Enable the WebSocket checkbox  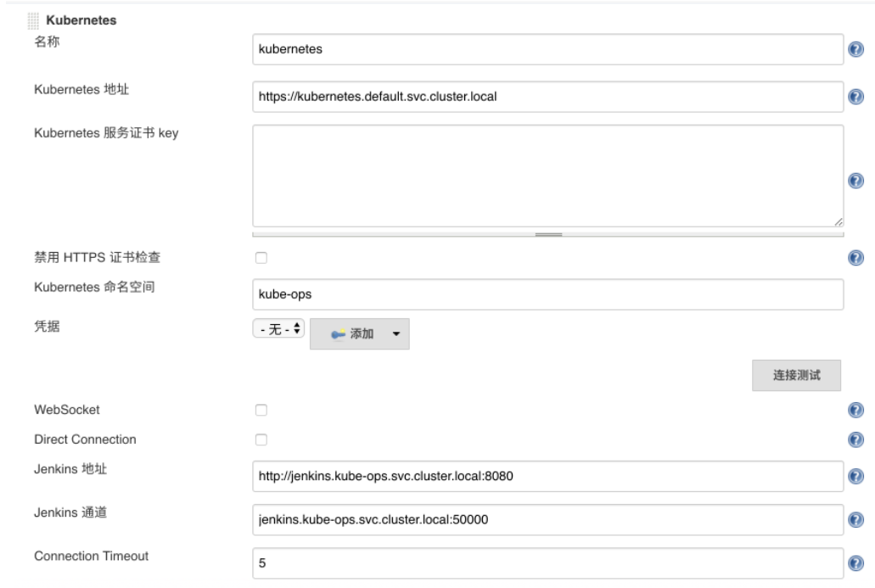click(x=261, y=410)
